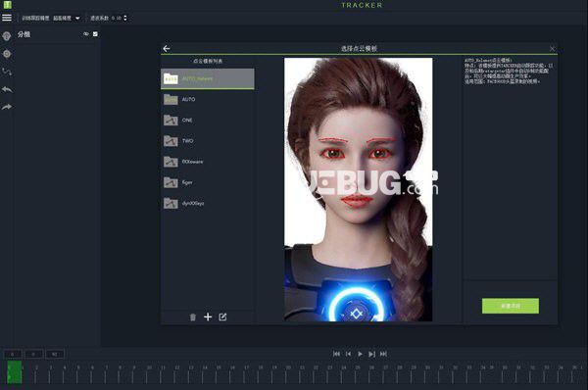Select the ONE template row
This screenshot has width=588, height=390.
[208, 121]
